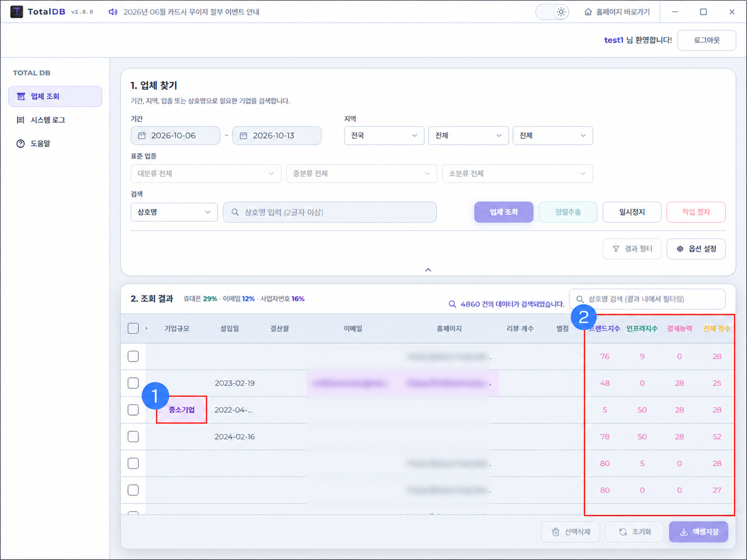Viewport: 747px width, 560px height.
Task: Click the 업체 조회 search button
Action: click(x=504, y=212)
